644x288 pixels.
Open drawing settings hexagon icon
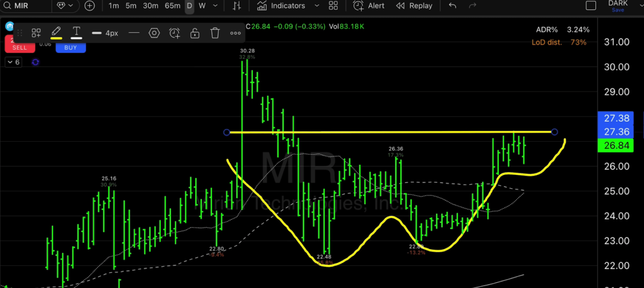coord(154,33)
